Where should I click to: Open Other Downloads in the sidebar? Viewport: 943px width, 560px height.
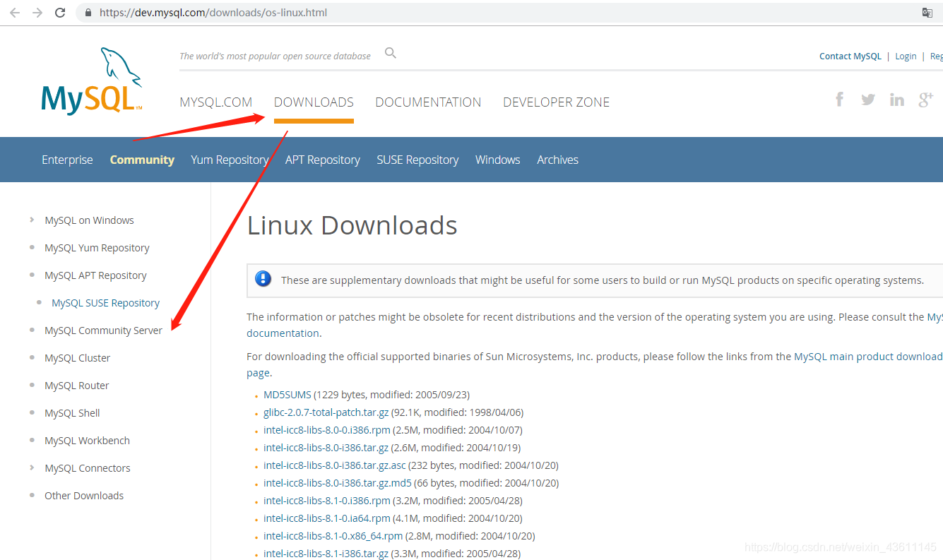pos(84,496)
